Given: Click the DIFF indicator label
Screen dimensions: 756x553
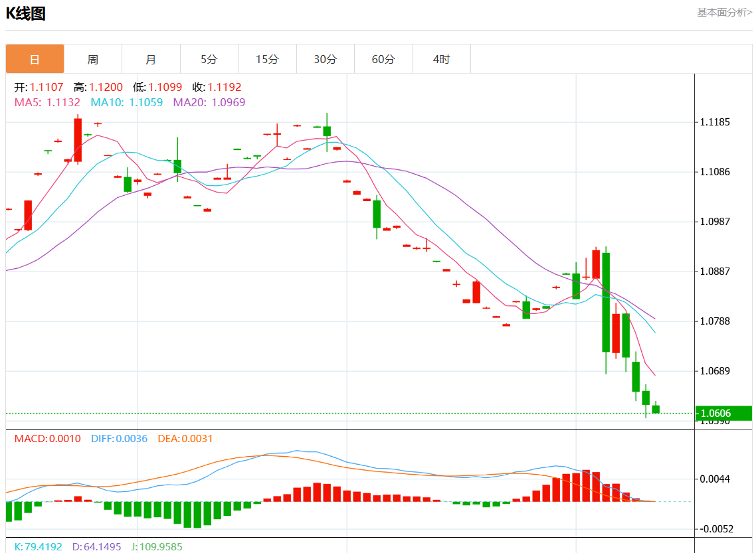Looking at the screenshot, I should 119,439.
